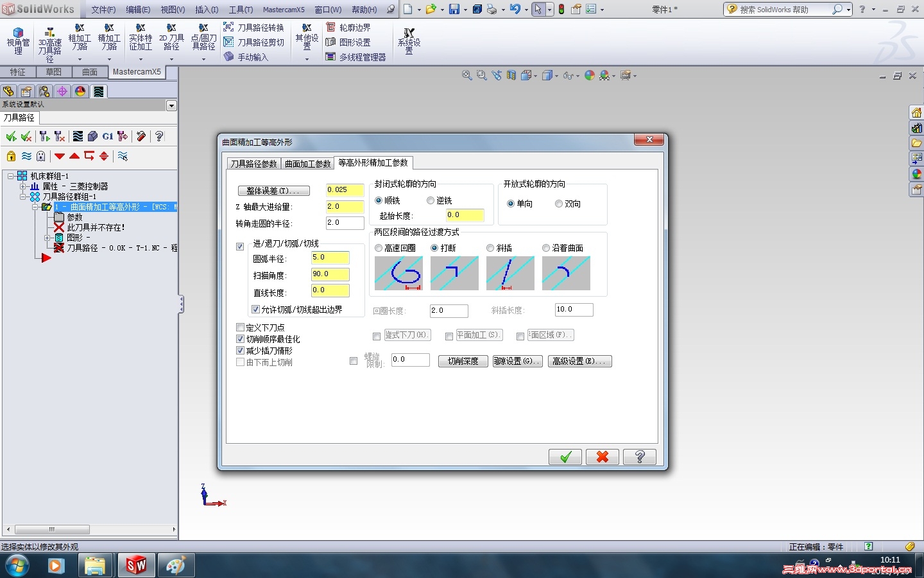Open the 实体特征加工 dropdown arrow
The width and height of the screenshot is (924, 578).
[x=141, y=59]
